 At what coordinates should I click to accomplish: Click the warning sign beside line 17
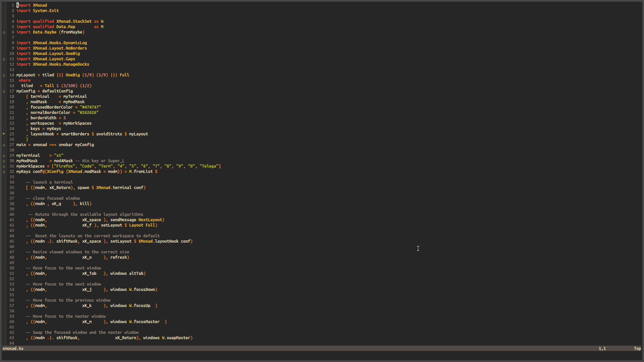pyautogui.click(x=4, y=91)
